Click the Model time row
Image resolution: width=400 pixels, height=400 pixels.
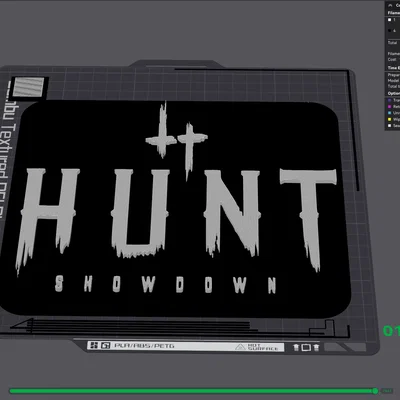point(393,81)
